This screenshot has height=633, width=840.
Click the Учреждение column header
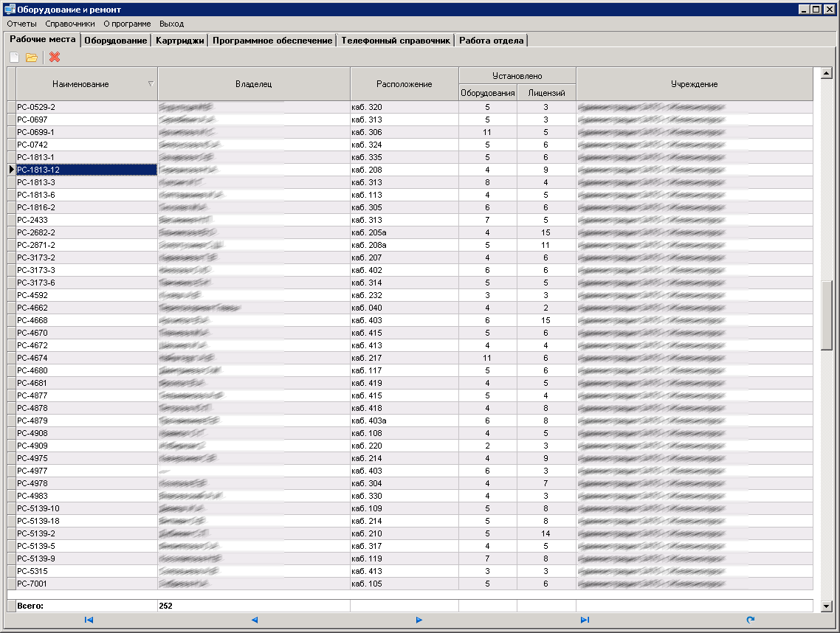tap(695, 84)
